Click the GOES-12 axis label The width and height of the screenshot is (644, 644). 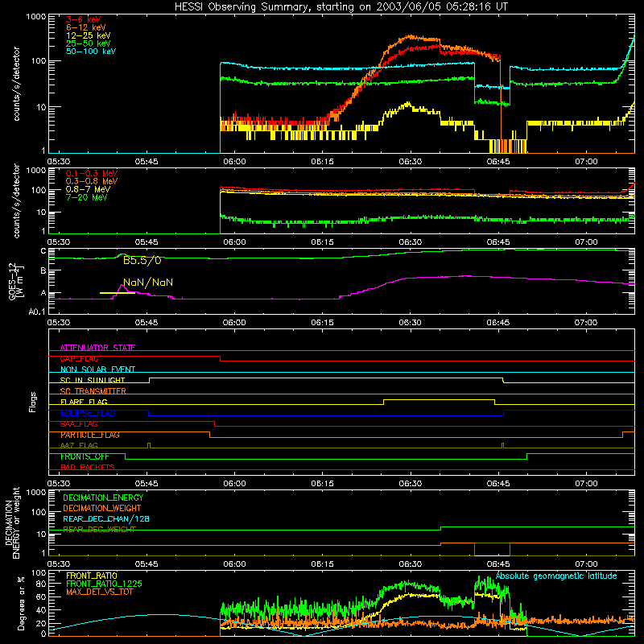15,281
